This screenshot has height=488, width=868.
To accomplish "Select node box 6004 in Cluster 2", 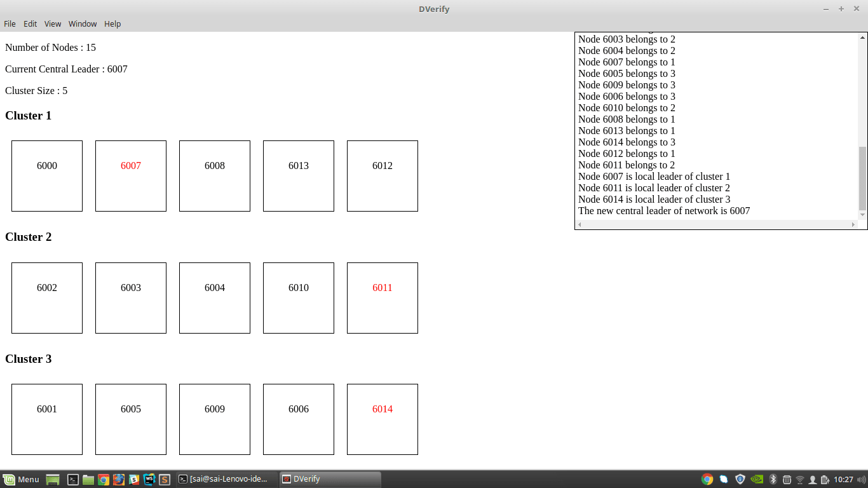I will pos(215,298).
